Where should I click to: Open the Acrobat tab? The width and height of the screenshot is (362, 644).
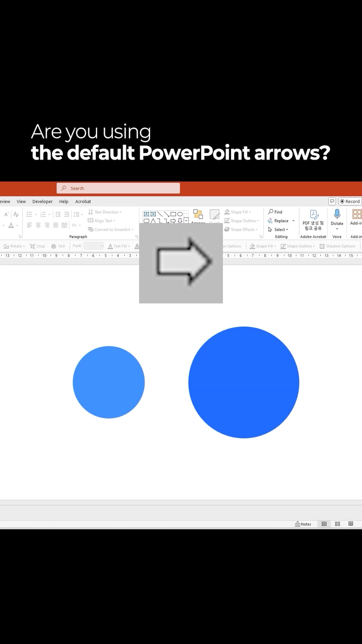(83, 202)
